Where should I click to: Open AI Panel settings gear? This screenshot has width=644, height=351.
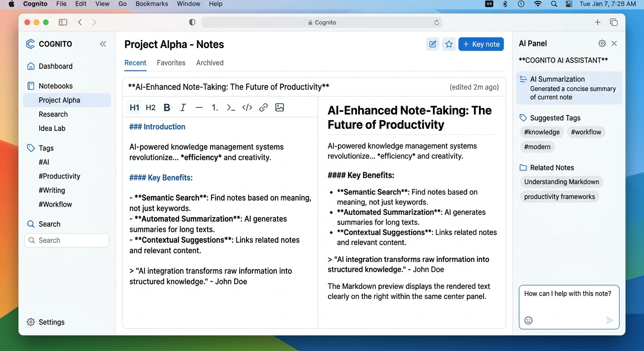click(602, 43)
